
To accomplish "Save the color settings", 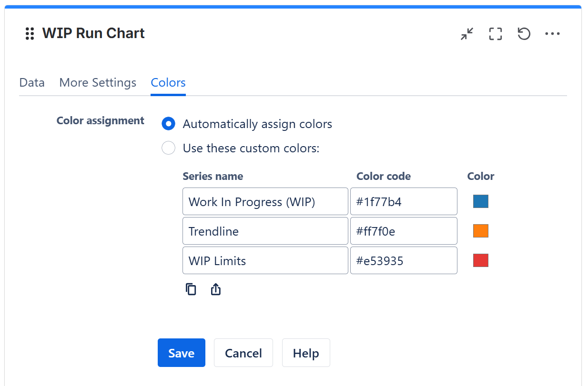I will pyautogui.click(x=181, y=353).
